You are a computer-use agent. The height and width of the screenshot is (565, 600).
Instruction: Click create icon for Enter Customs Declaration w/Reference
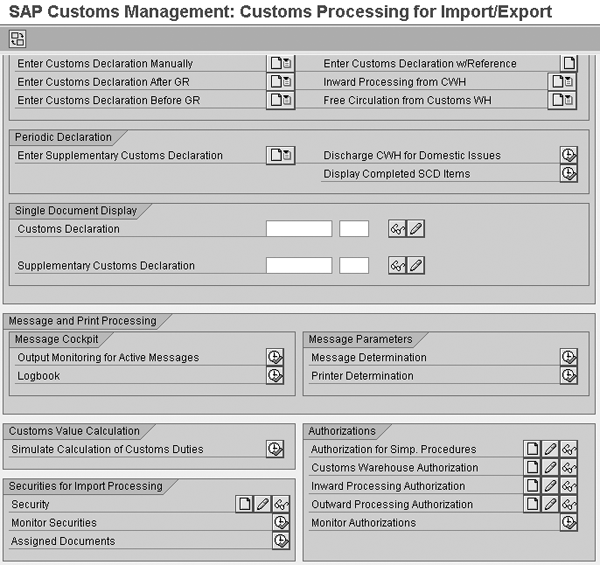569,63
